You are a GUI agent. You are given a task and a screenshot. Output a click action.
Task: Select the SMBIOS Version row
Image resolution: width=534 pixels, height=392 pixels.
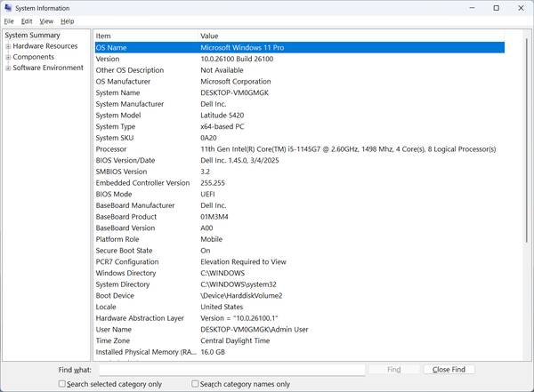tap(300, 172)
